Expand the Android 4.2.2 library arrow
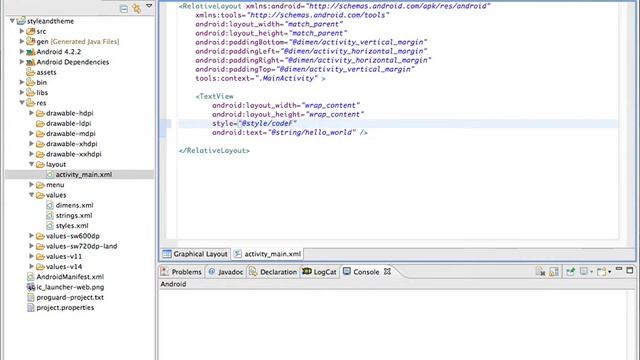 pos(22,51)
